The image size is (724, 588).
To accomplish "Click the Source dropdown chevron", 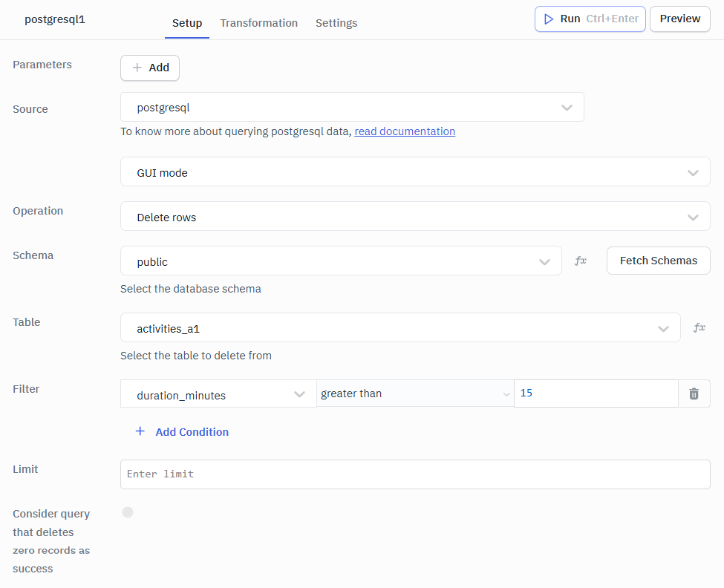I will coord(567,107).
